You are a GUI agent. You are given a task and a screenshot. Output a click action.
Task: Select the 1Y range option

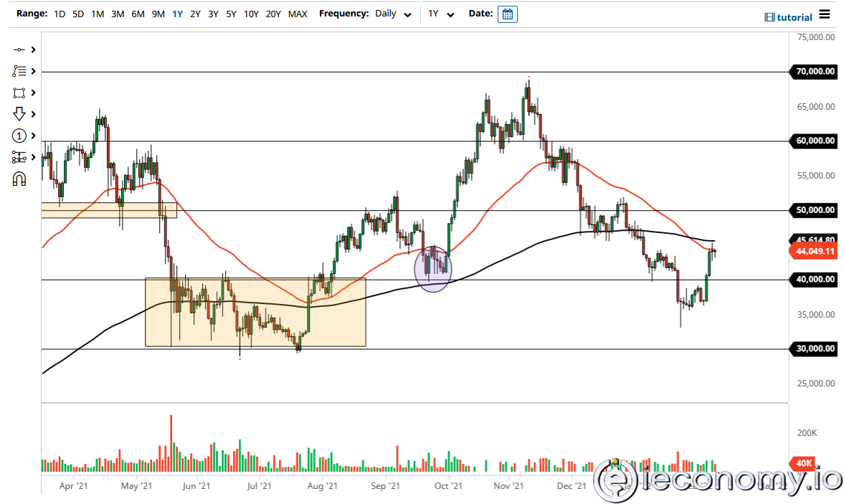177,14
